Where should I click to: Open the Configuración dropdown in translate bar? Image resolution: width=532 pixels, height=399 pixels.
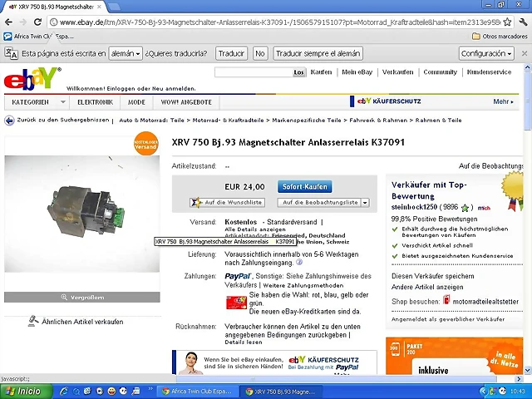tap(486, 53)
